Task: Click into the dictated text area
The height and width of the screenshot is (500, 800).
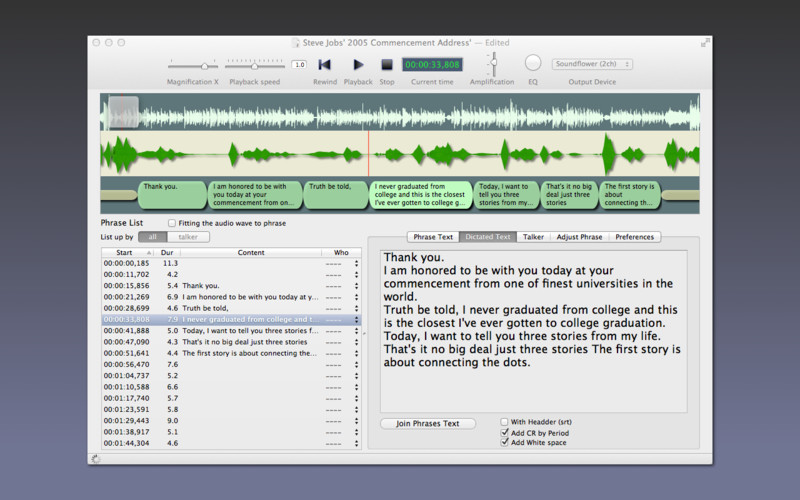Action: (x=534, y=331)
